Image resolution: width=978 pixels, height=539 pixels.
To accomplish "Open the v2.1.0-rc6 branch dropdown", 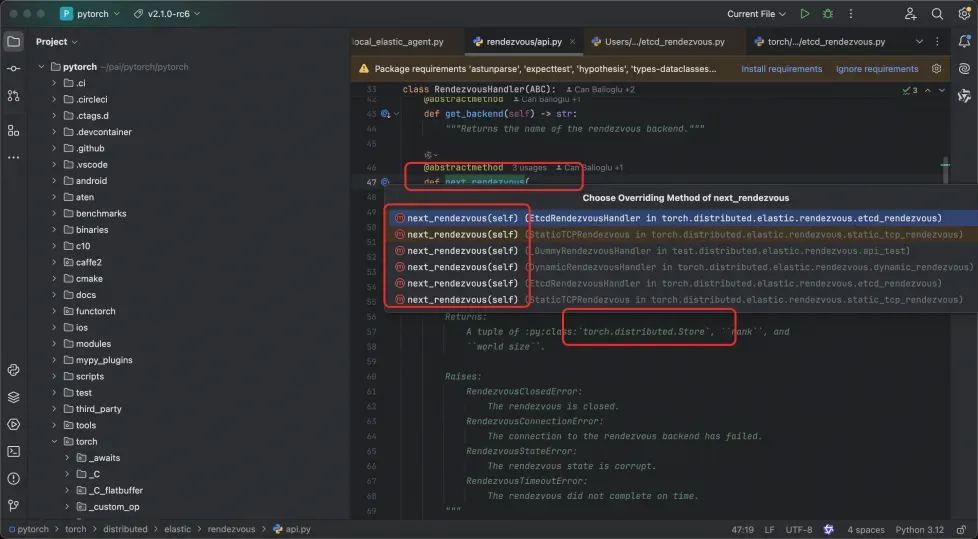I will click(x=167, y=14).
